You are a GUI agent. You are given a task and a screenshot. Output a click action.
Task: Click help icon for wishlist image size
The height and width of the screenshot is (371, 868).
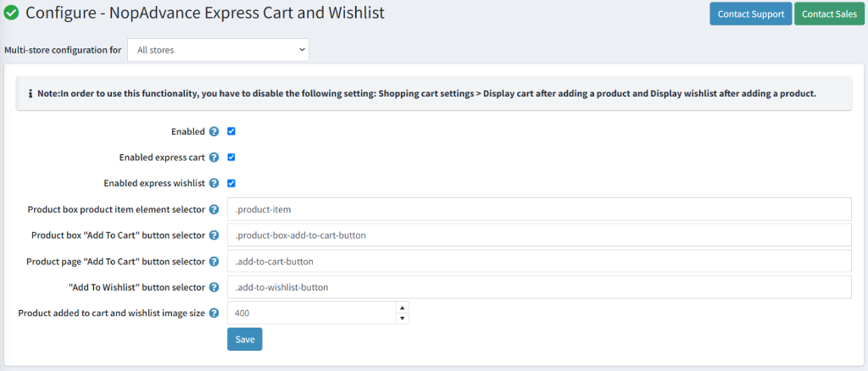tap(214, 313)
